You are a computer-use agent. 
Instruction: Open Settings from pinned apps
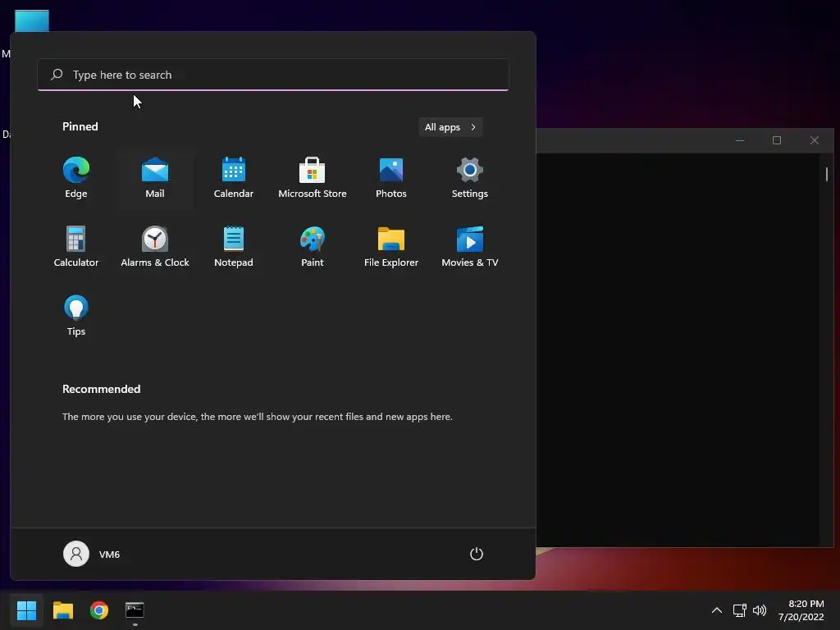[470, 178]
